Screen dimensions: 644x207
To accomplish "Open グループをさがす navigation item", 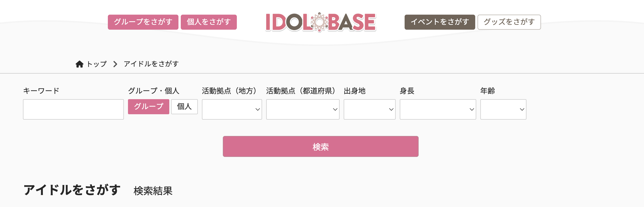I will tap(143, 22).
